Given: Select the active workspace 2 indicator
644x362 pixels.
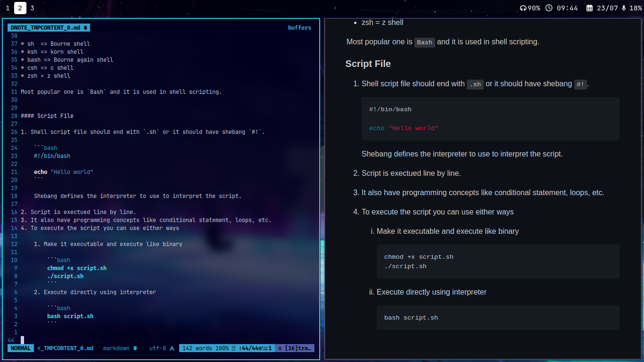Looking at the screenshot, I should [x=20, y=8].
